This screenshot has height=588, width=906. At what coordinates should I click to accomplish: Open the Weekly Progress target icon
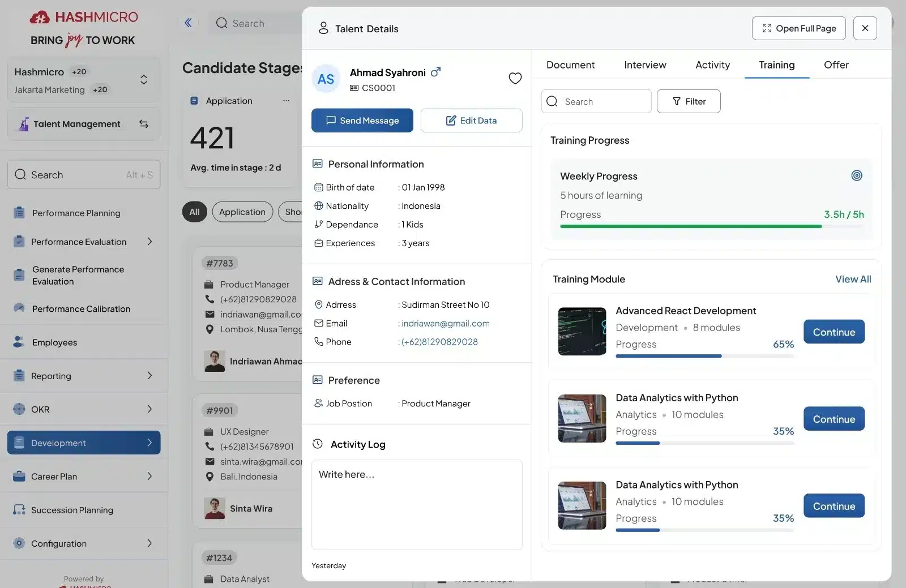[856, 175]
